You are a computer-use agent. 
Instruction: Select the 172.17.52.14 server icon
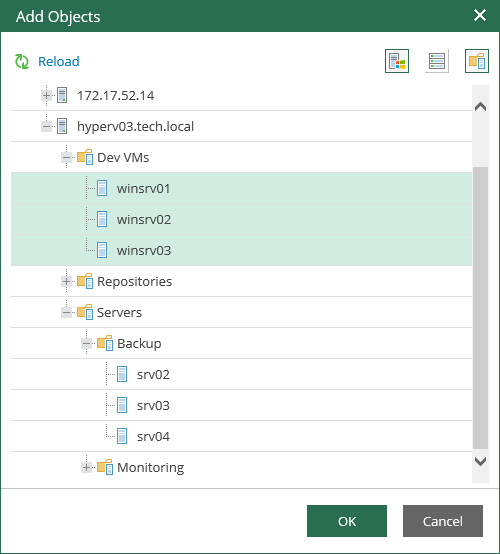pyautogui.click(x=62, y=95)
